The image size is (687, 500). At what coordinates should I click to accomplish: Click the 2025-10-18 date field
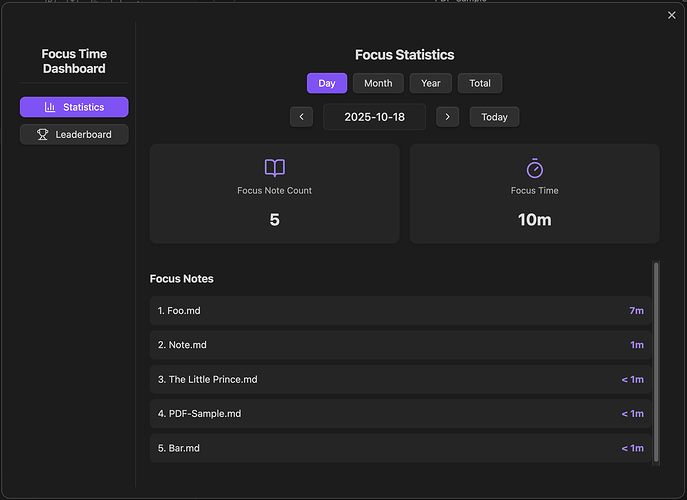374,117
